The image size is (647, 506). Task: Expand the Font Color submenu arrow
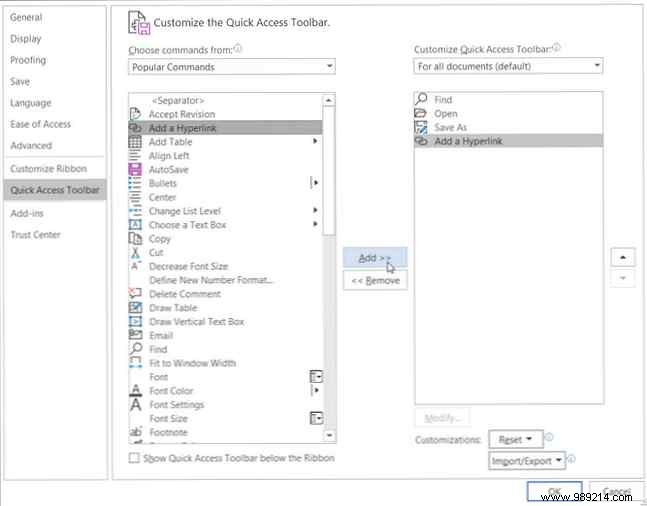315,390
